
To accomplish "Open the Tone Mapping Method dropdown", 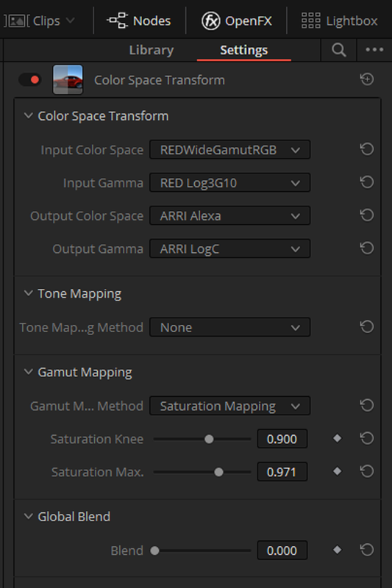I will 229,327.
